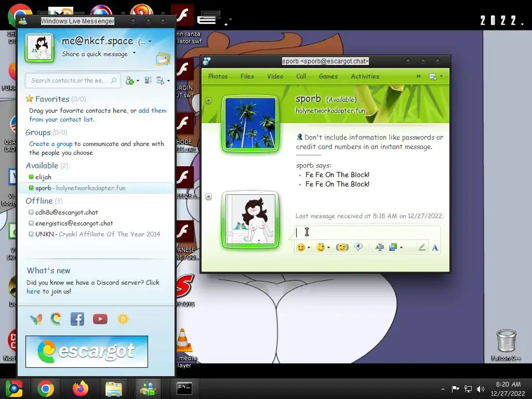This screenshot has height=399, width=532.
Task: Expand emoticon picker dropdown arrow
Action: click(x=309, y=248)
